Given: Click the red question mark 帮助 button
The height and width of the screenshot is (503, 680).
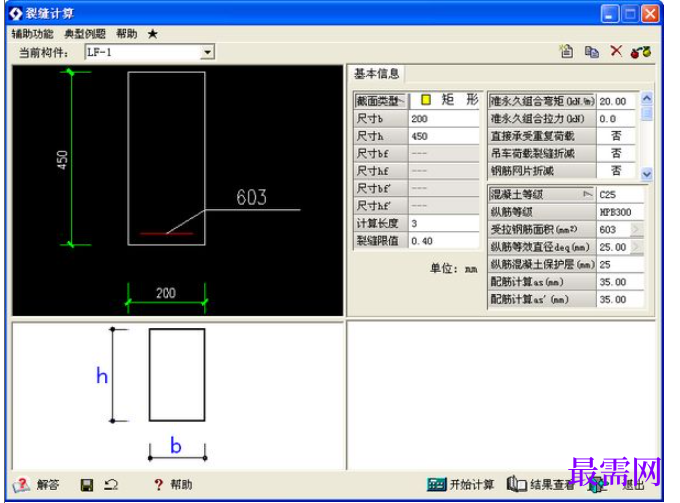Looking at the screenshot, I should 173,484.
